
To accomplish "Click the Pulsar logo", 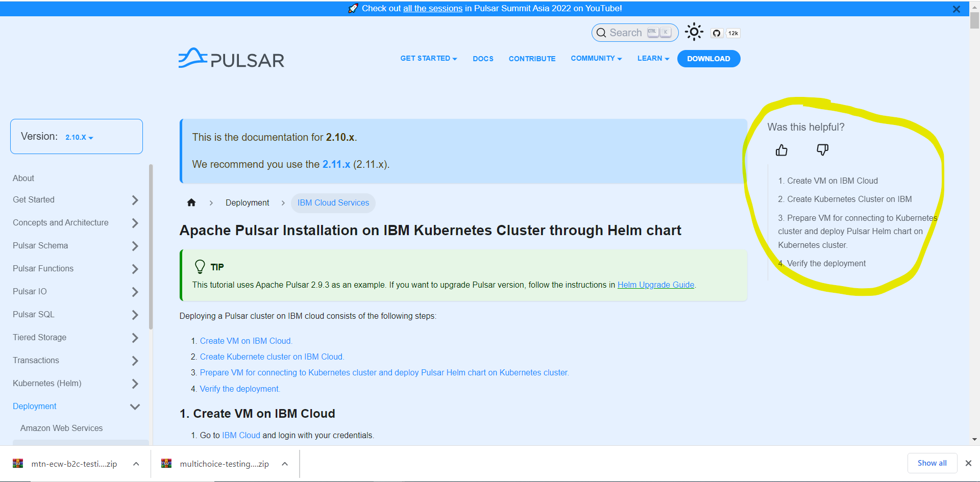I will click(231, 59).
